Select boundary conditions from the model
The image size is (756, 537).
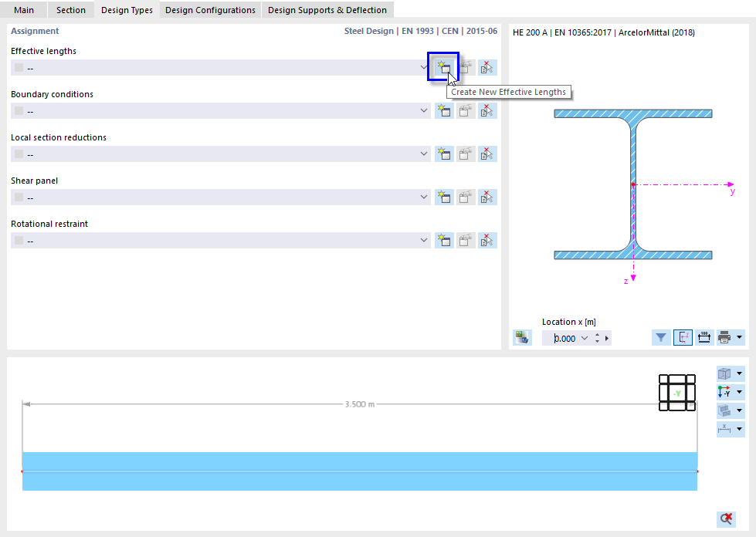point(487,111)
